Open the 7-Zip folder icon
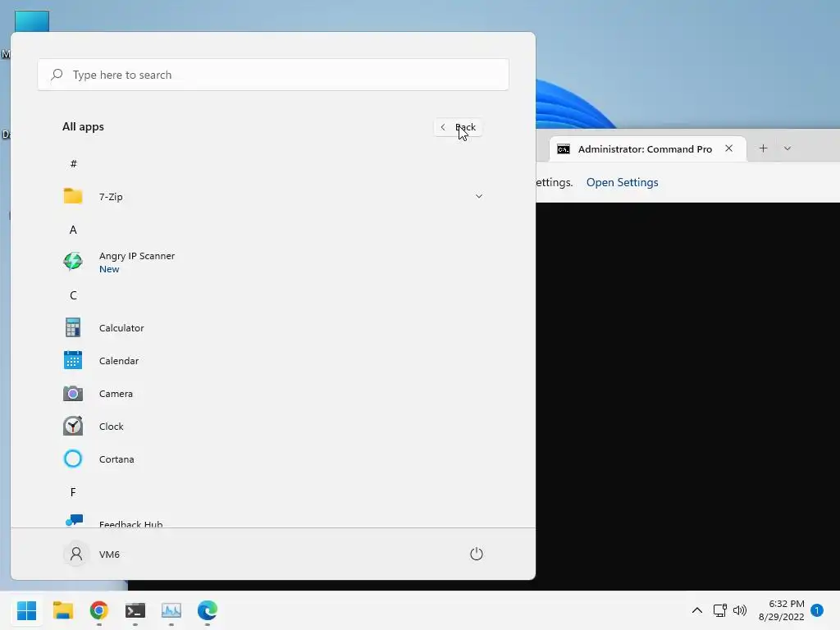Screen dimensions: 840x630 73,196
